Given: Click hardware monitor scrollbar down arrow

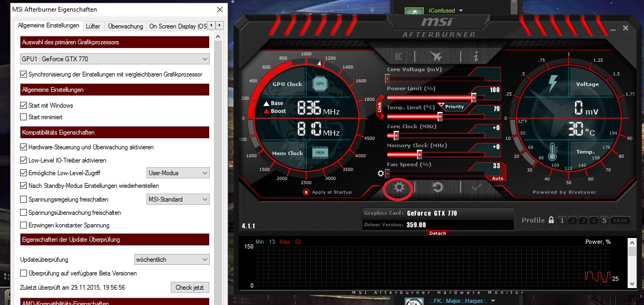Looking at the screenshot, I should click(632, 283).
